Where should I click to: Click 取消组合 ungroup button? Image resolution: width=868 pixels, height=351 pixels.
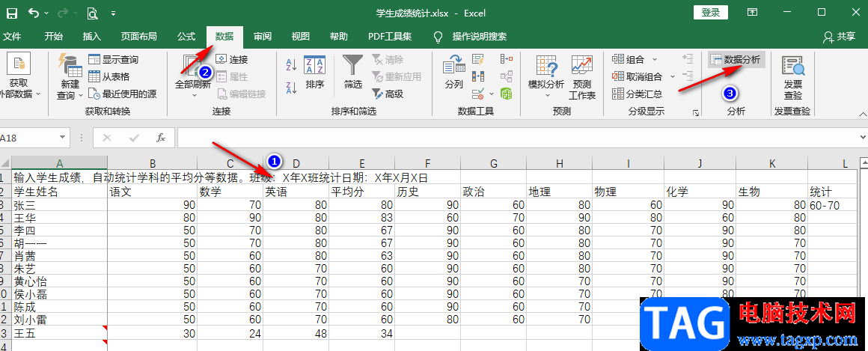637,77
